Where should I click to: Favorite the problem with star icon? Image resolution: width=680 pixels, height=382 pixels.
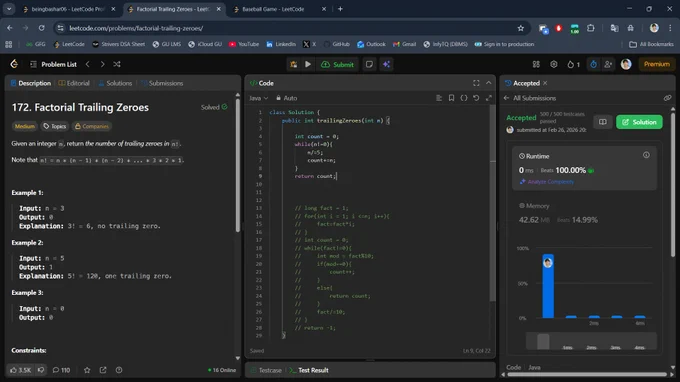[87, 370]
